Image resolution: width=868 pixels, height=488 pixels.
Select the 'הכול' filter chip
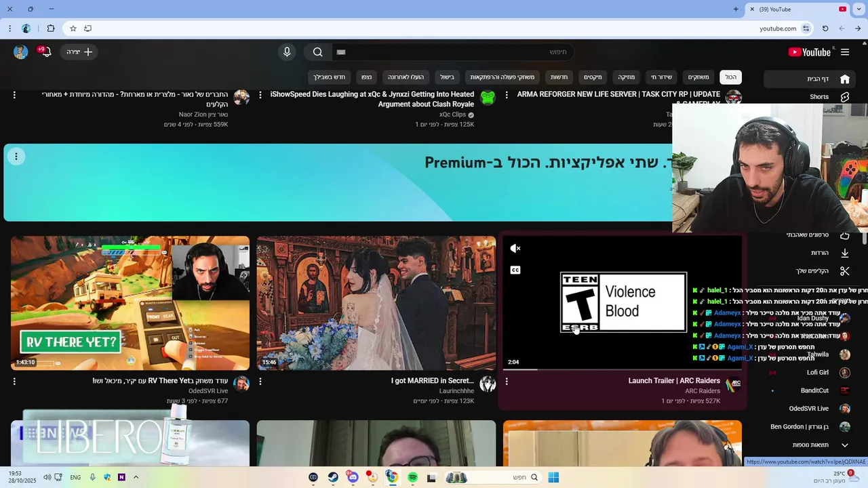[x=730, y=77]
